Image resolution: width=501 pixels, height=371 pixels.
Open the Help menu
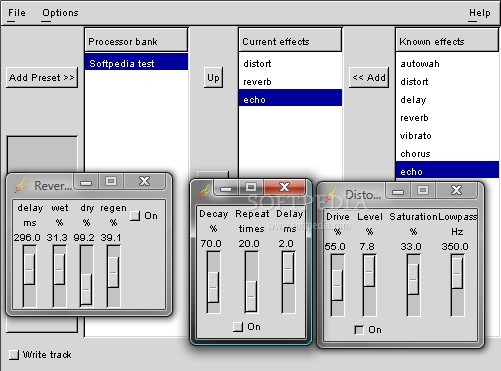pos(479,13)
